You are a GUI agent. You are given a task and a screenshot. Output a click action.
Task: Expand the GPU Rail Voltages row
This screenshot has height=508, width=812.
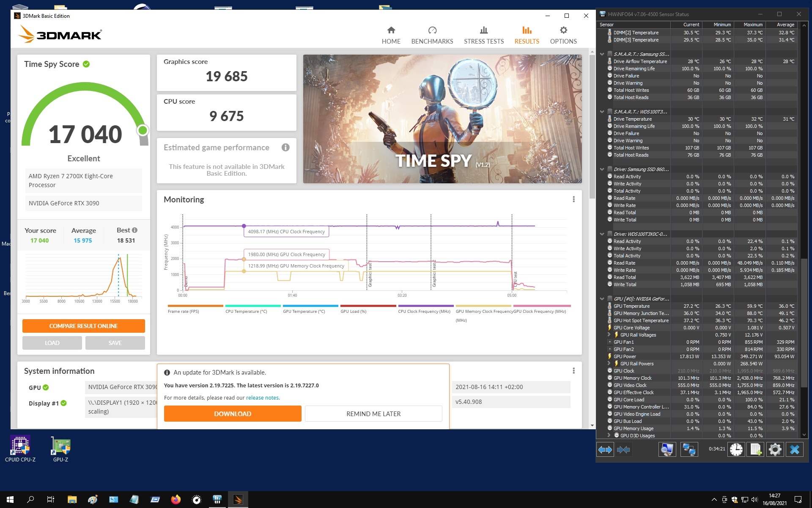click(x=609, y=335)
